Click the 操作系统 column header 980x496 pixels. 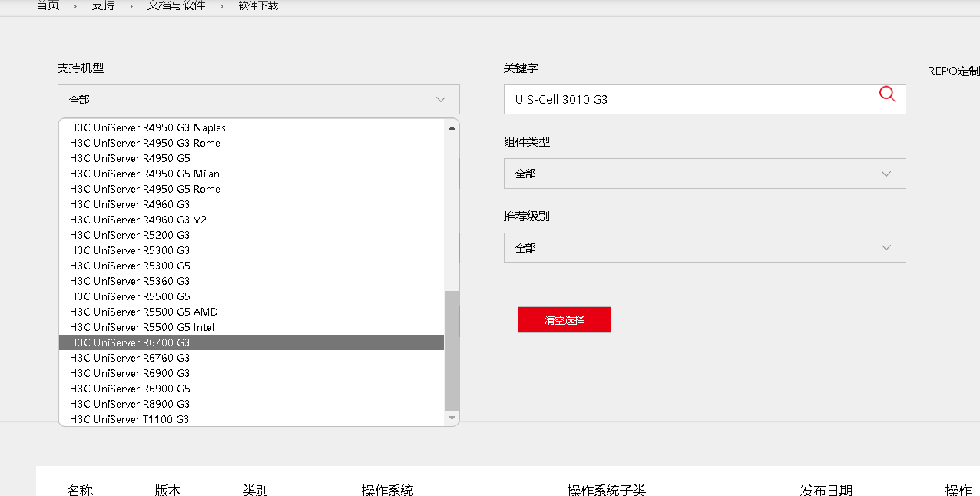(388, 490)
